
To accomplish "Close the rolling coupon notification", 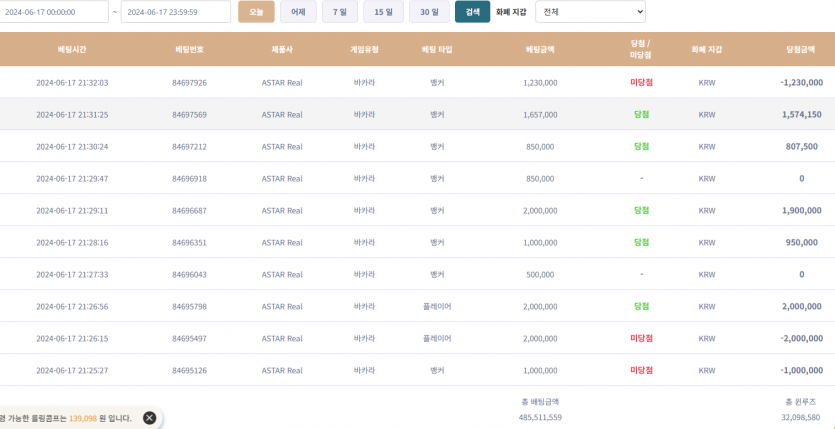I will [150, 418].
